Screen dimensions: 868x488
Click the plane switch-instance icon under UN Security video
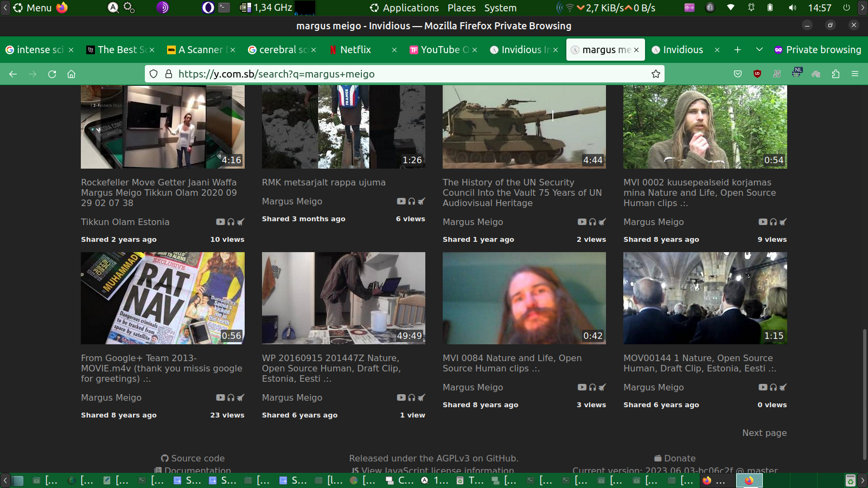(602, 222)
